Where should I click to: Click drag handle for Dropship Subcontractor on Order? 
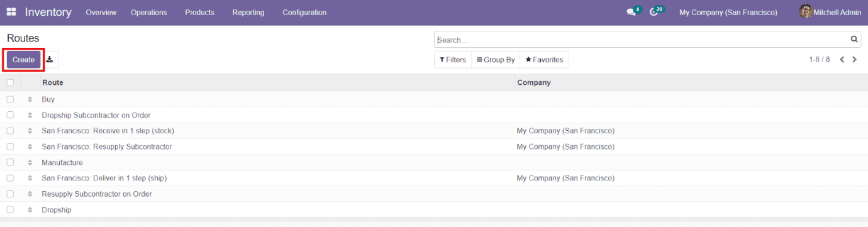click(30, 115)
